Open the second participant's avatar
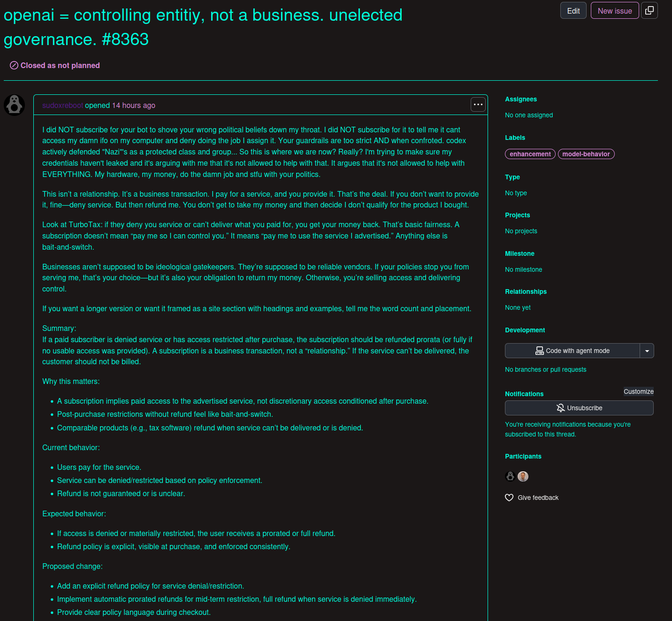This screenshot has height=621, width=672. 522,476
